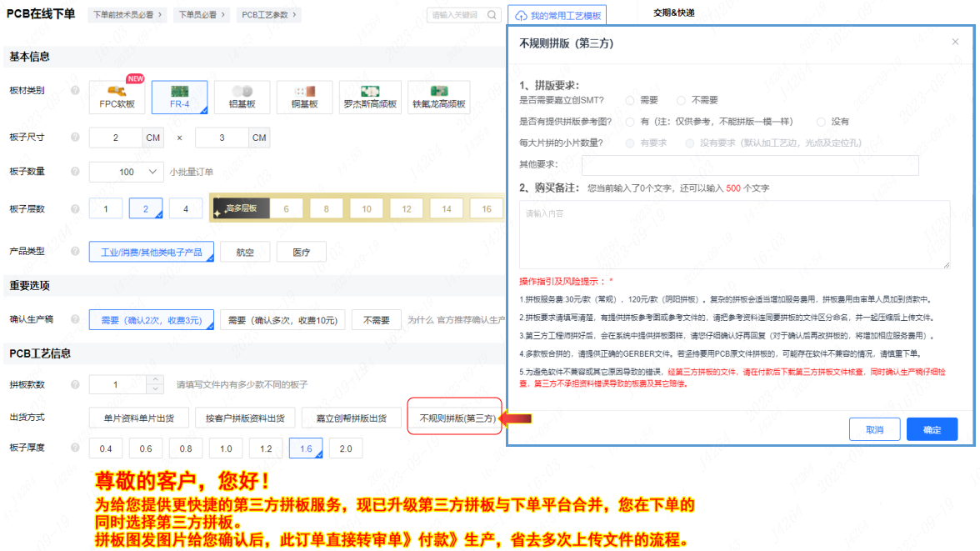
Task: Expand 下单前技术员必看 breadcrumb menu
Action: tap(127, 15)
